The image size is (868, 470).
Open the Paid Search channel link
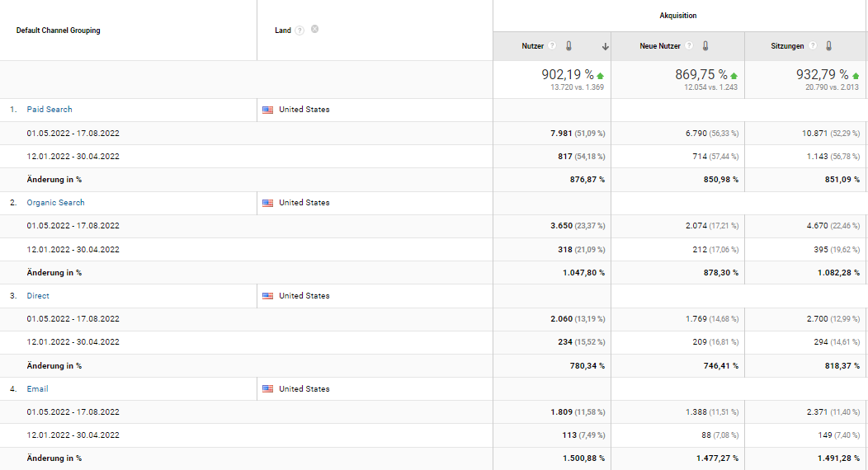(x=50, y=110)
